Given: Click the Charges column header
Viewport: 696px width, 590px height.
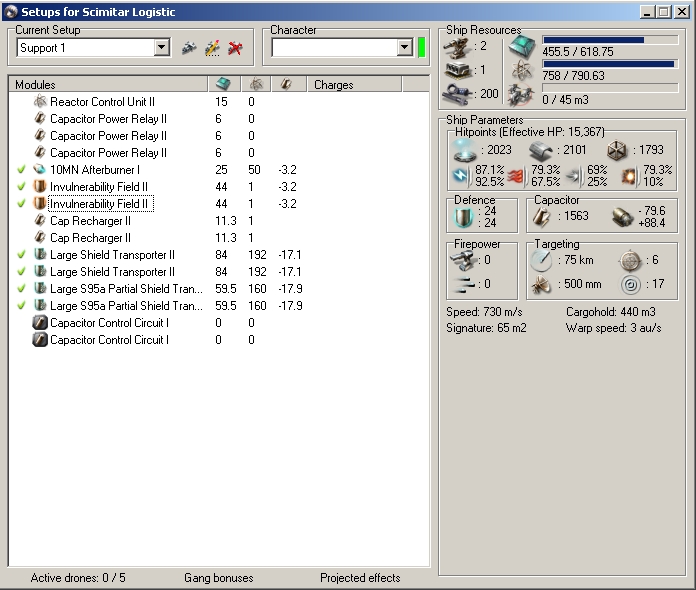Looking at the screenshot, I should [354, 84].
